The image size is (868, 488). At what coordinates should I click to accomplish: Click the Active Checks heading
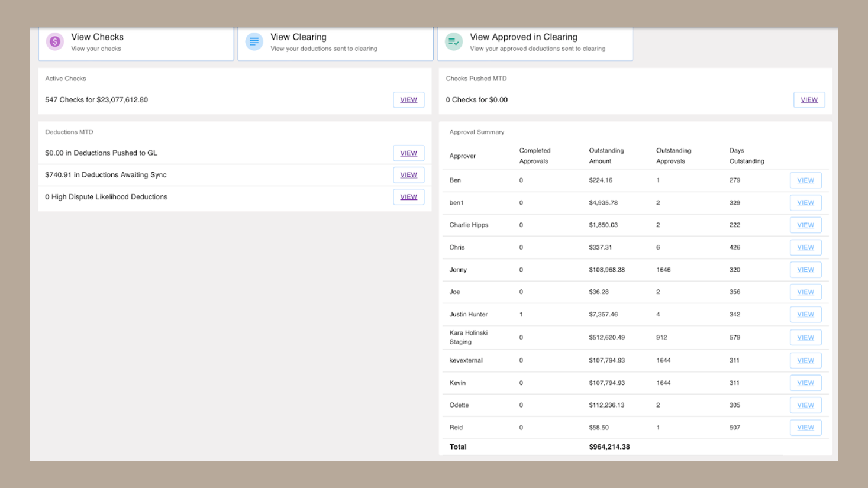66,79
